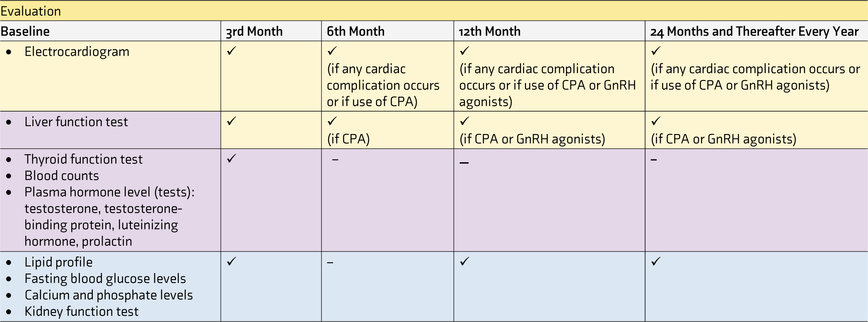This screenshot has width=868, height=322.
Task: Click the Thyroid function test 3rd Month checkmark
Action: [x=232, y=158]
